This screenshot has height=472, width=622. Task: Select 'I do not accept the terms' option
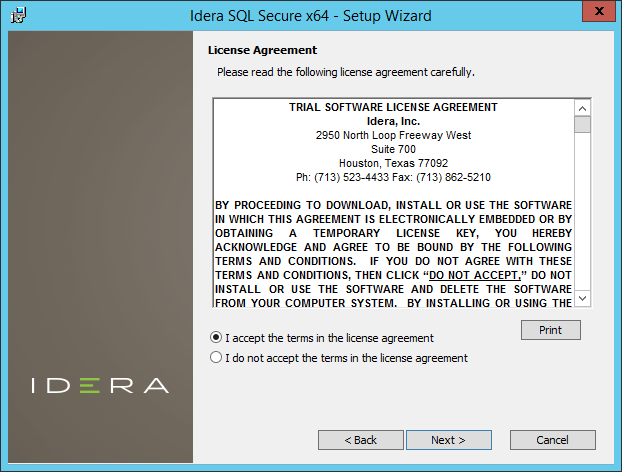(216, 357)
